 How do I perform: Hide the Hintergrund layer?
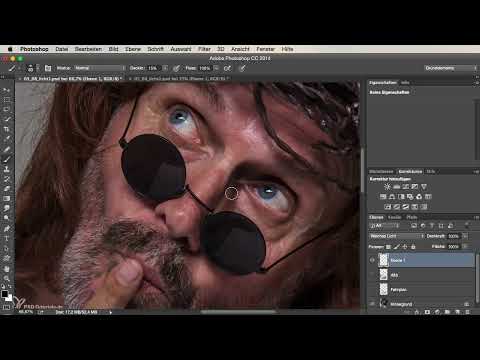[372, 304]
